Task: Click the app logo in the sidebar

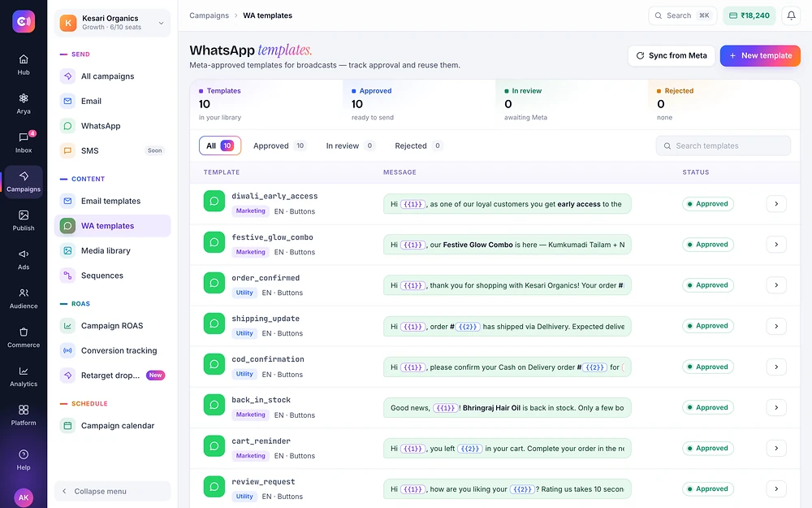Action: (x=24, y=21)
